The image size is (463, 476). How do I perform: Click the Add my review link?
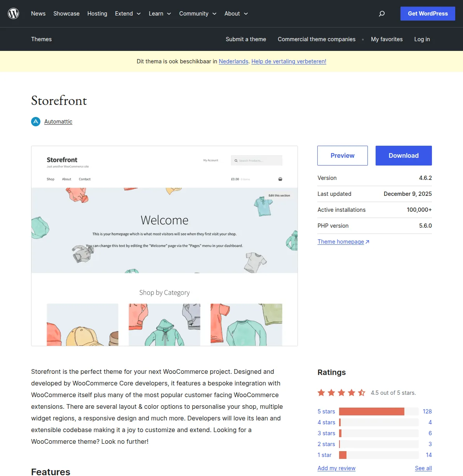336,468
